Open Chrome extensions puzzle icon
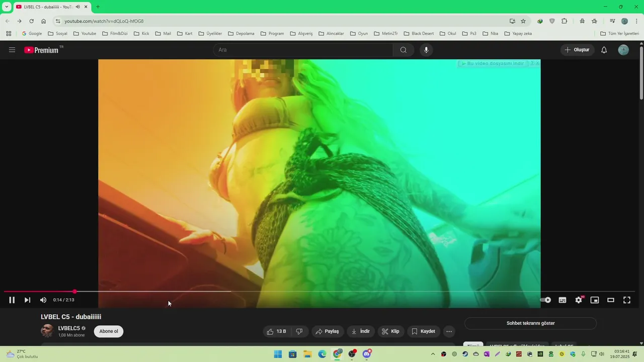This screenshot has height=362, width=644. pos(564,21)
